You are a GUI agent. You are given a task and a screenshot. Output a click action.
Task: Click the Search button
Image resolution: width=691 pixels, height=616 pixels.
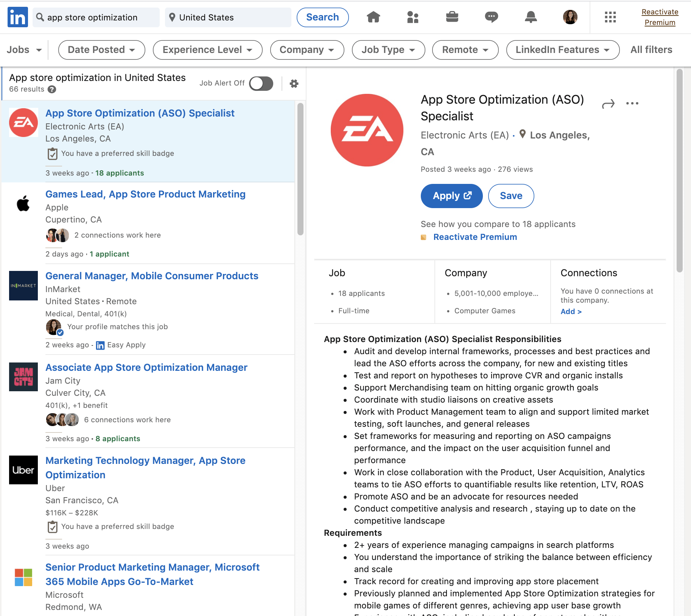(x=323, y=17)
